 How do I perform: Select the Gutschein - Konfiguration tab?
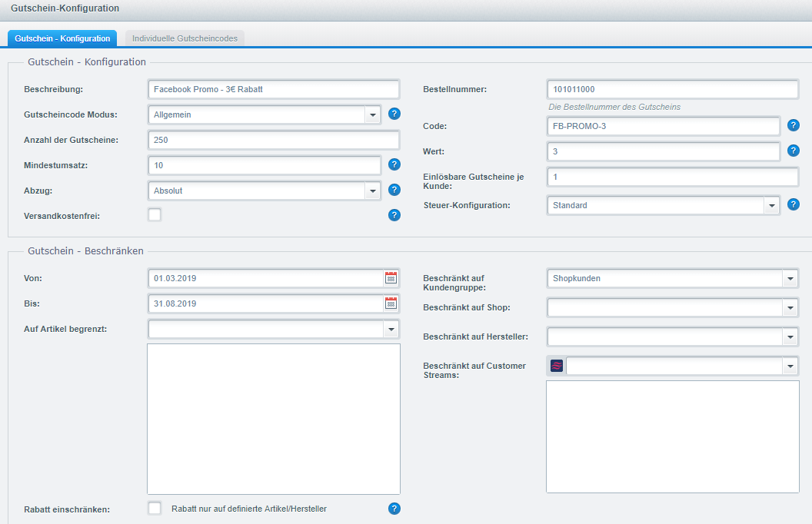pos(62,38)
